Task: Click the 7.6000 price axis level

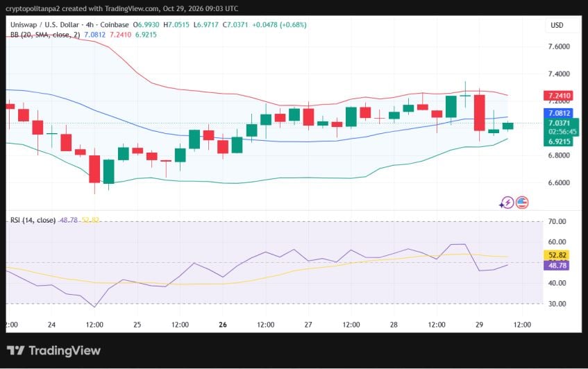Action: [x=558, y=46]
